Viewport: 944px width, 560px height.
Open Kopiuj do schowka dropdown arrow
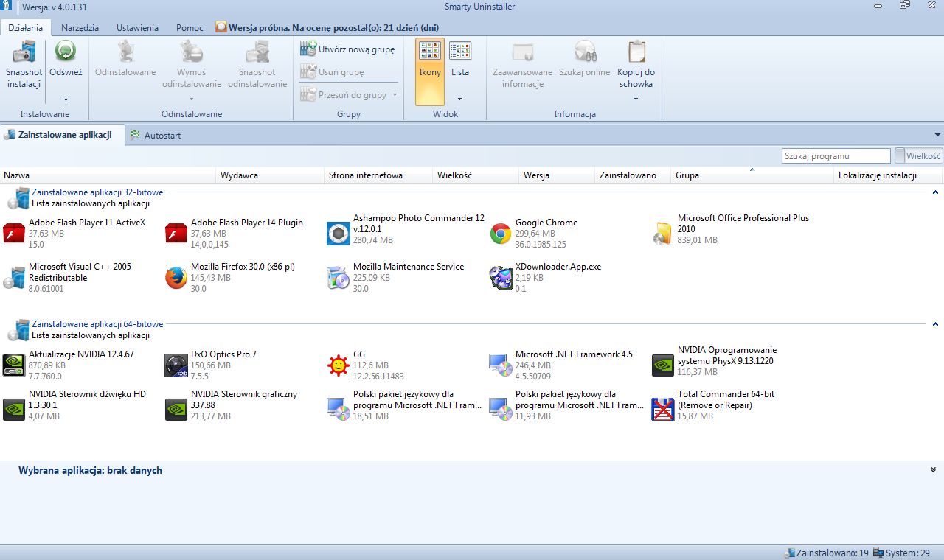[636, 99]
